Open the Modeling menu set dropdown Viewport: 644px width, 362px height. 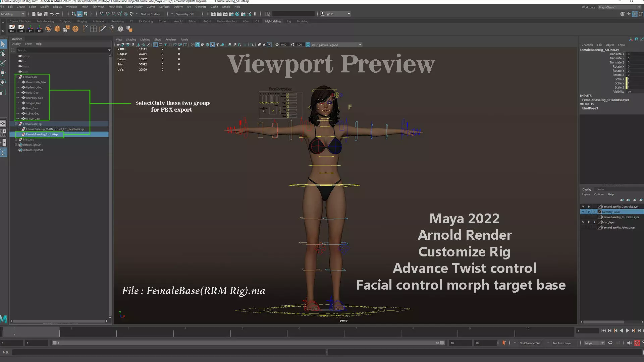tap(13, 14)
